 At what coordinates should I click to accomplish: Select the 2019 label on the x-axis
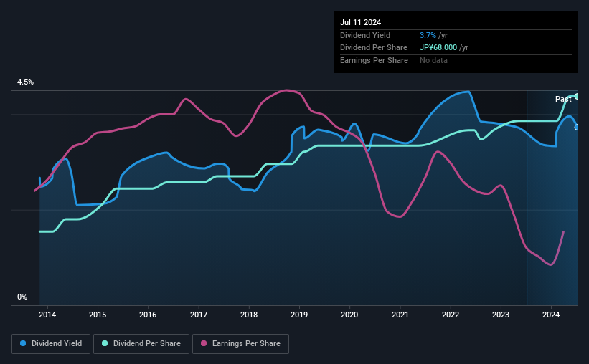(299, 315)
